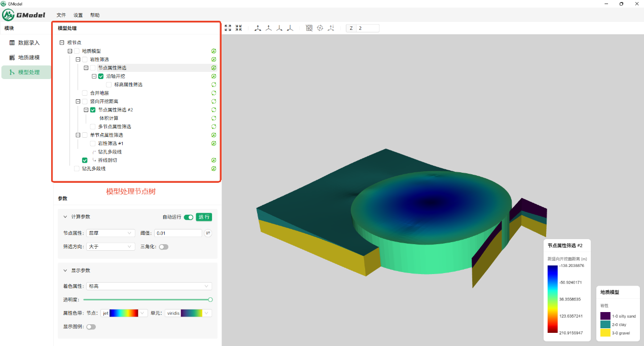Open the 文件 menu

point(61,15)
